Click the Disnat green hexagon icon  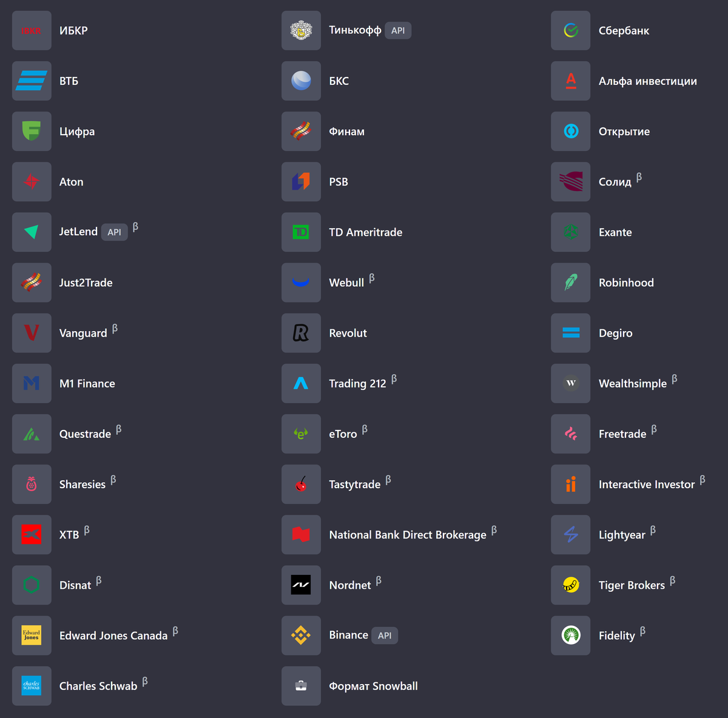click(x=32, y=584)
